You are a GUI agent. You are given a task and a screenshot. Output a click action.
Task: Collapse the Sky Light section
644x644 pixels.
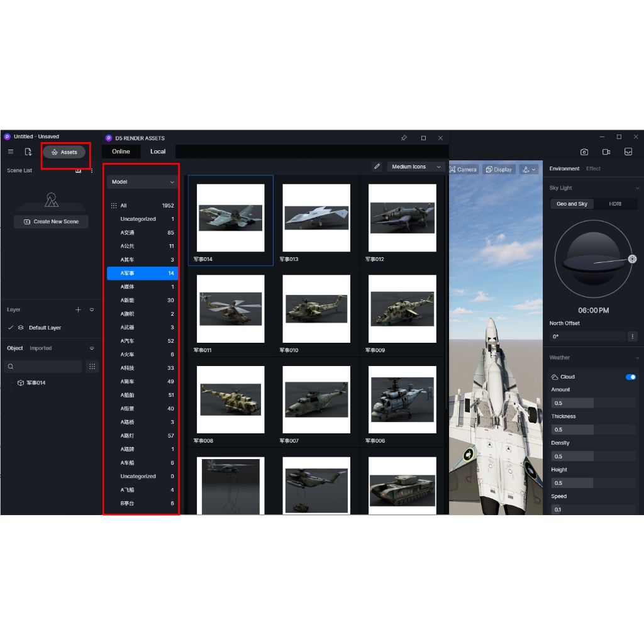pos(637,188)
